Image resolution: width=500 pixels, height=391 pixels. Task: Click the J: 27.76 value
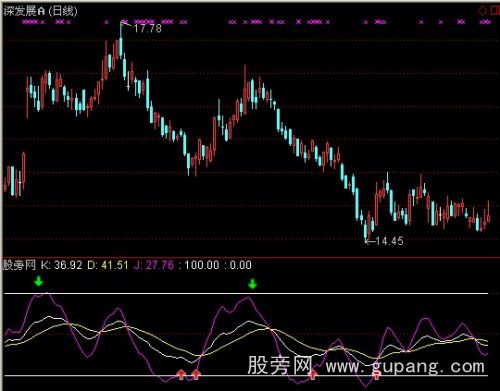[x=154, y=265]
